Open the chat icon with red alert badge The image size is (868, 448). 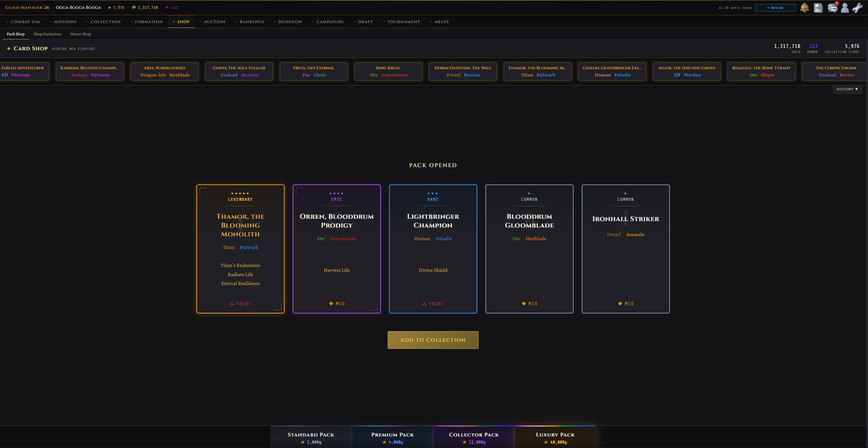pos(832,8)
